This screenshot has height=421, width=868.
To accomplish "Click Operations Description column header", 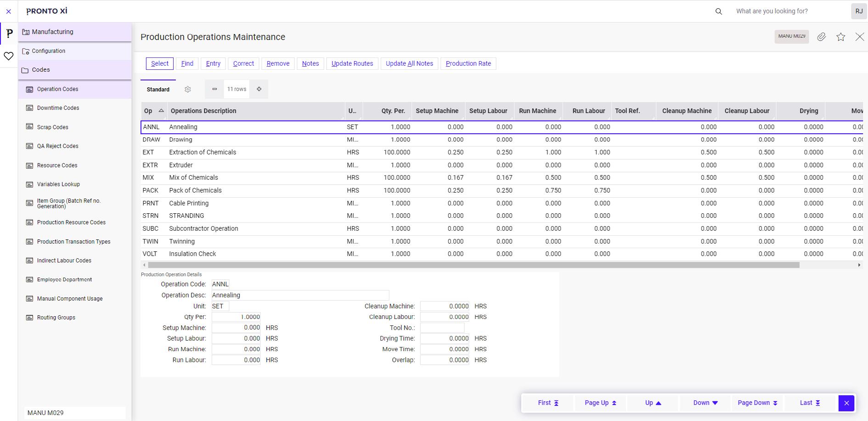I will coord(256,111).
